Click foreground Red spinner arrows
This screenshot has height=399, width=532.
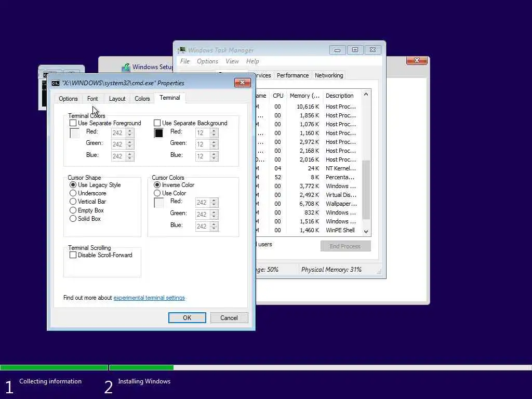129,132
